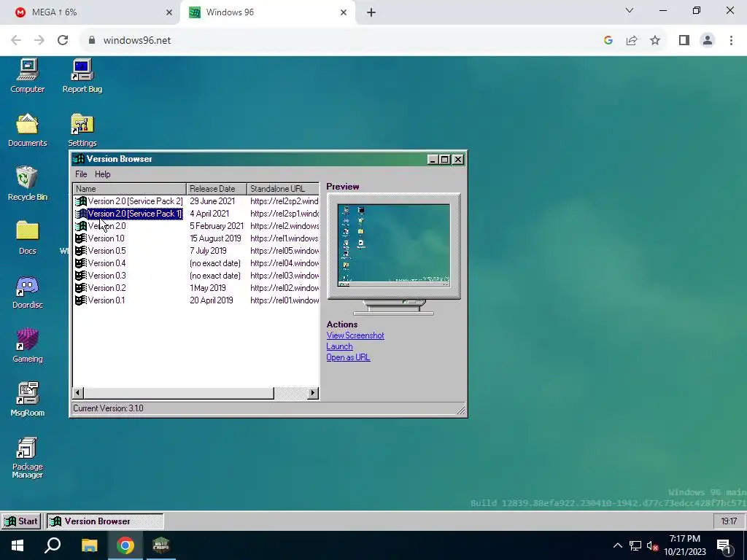Click the View Screenshot link
747x560 pixels.
(355, 335)
